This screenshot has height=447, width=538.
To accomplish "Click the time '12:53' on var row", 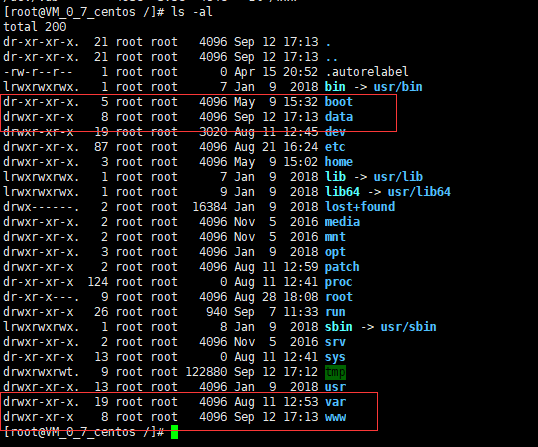I will click(x=301, y=402).
